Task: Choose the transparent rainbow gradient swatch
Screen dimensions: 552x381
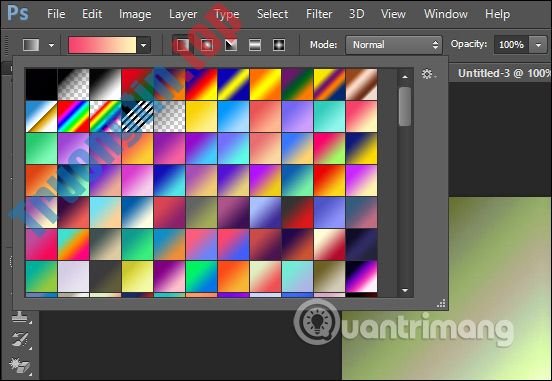Action: click(x=105, y=117)
